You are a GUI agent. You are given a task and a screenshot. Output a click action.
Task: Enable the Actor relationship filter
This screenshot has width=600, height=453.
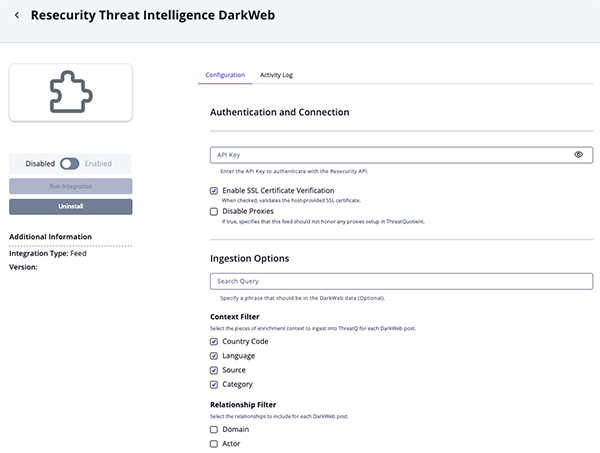pyautogui.click(x=214, y=443)
